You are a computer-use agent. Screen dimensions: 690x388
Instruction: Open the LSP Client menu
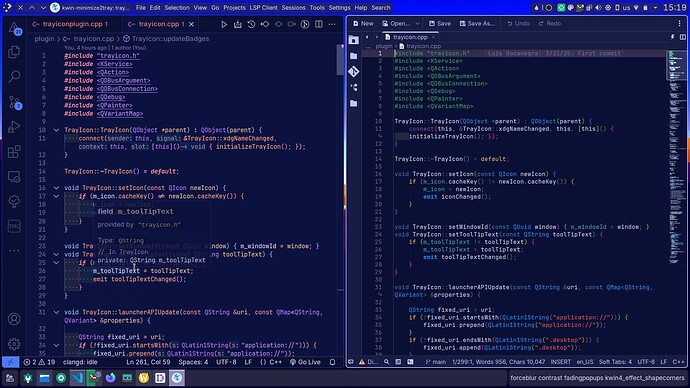(263, 7)
